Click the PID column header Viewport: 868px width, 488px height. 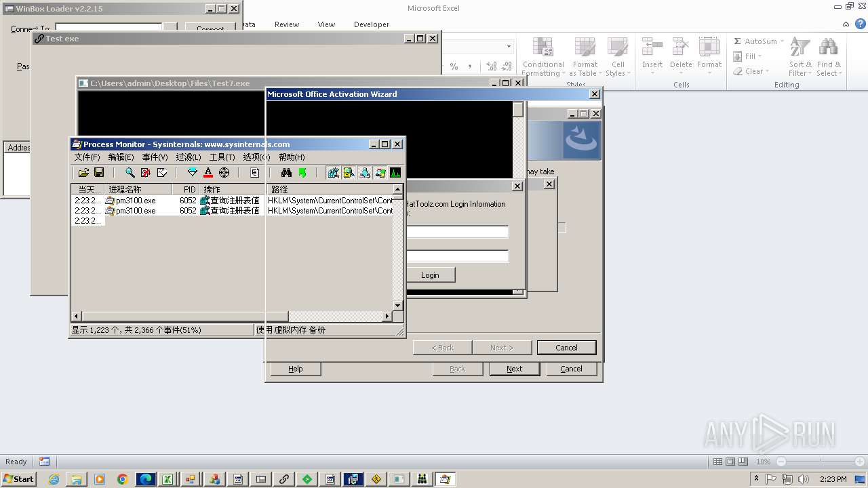click(186, 190)
